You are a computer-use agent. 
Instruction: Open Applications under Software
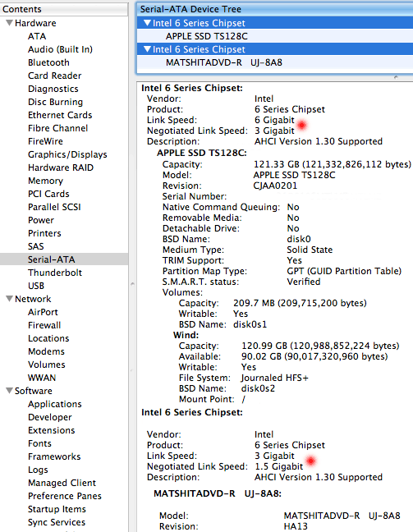(x=55, y=404)
